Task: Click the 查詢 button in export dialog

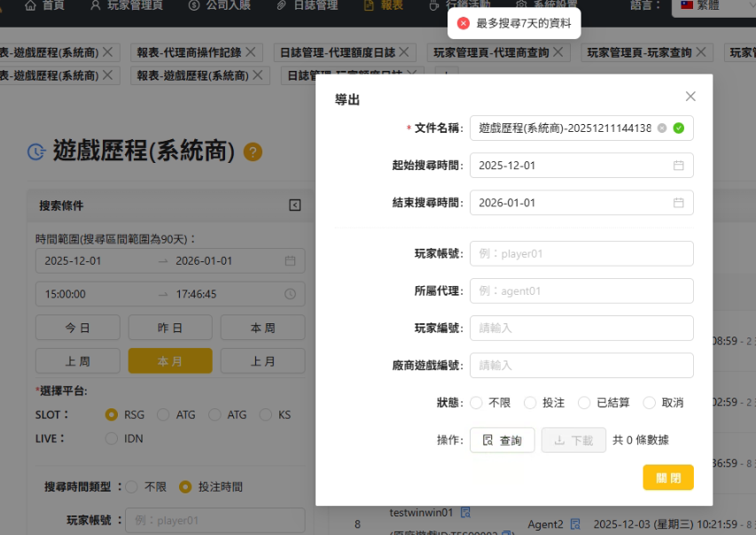Action: 502,440
